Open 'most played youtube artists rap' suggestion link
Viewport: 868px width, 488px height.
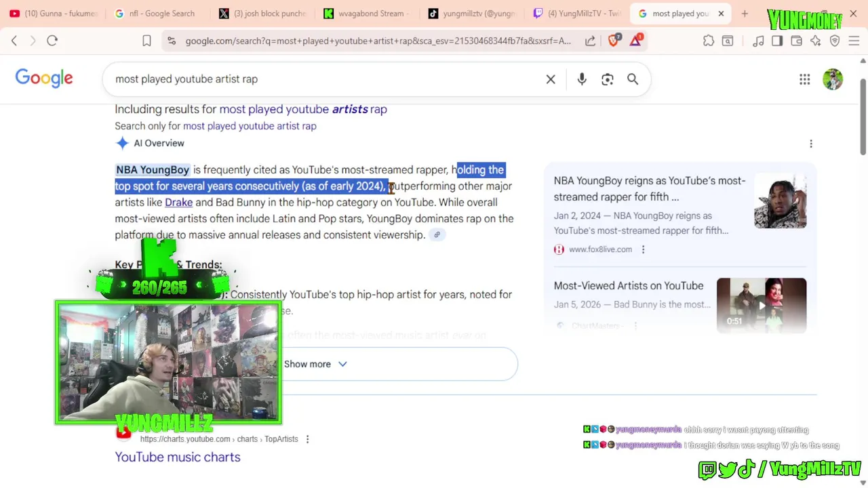303,109
